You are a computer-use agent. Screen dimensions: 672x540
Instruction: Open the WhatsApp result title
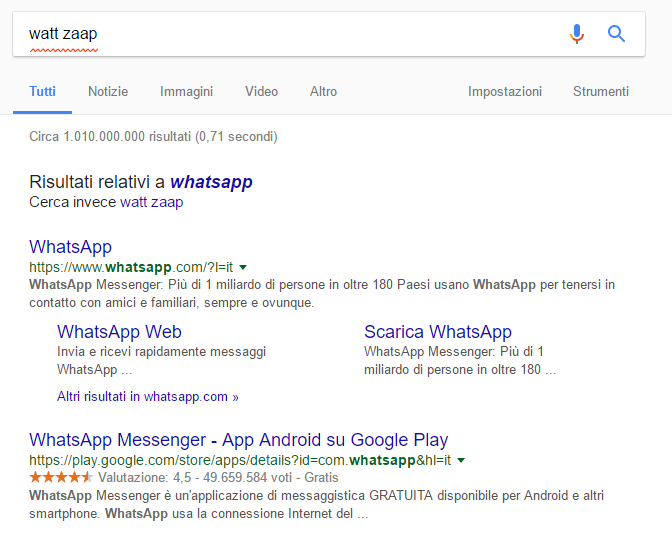pos(71,247)
